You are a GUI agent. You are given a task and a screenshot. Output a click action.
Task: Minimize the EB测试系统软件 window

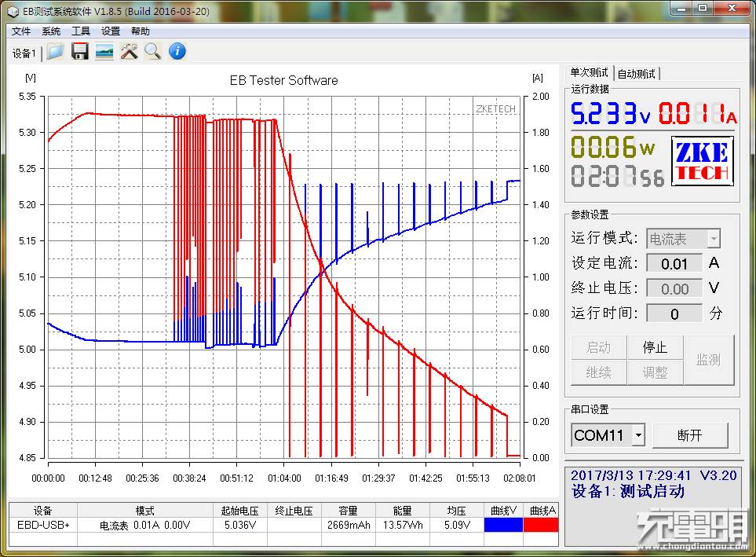pyautogui.click(x=681, y=8)
